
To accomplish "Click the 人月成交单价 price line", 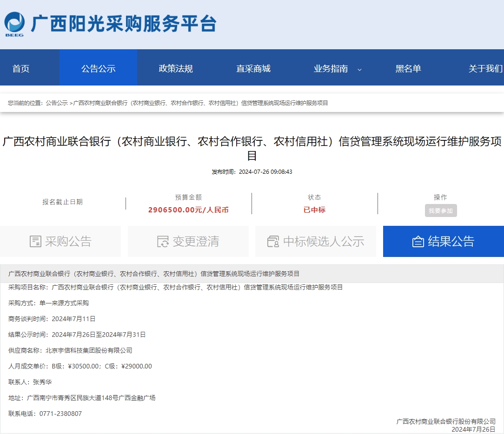I will (80, 366).
